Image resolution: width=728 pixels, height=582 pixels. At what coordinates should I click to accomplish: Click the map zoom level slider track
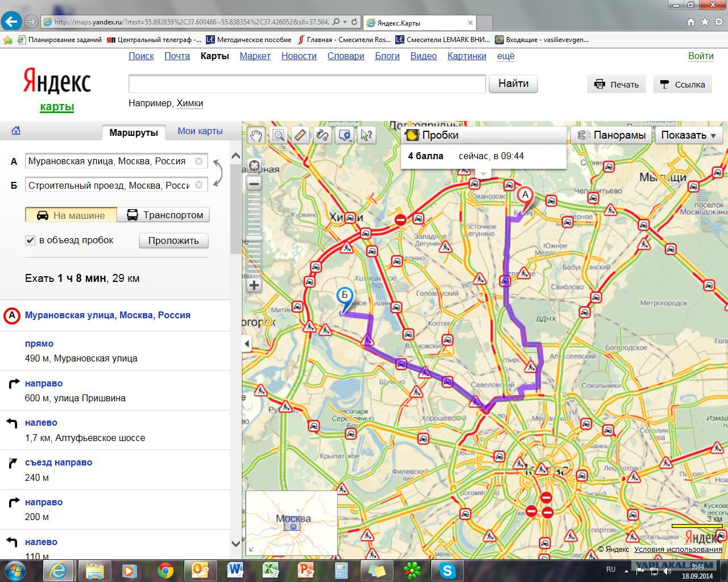click(254, 234)
